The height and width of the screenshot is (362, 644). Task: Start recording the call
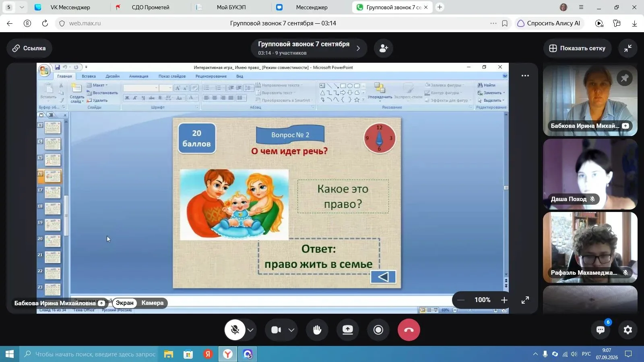pyautogui.click(x=378, y=330)
